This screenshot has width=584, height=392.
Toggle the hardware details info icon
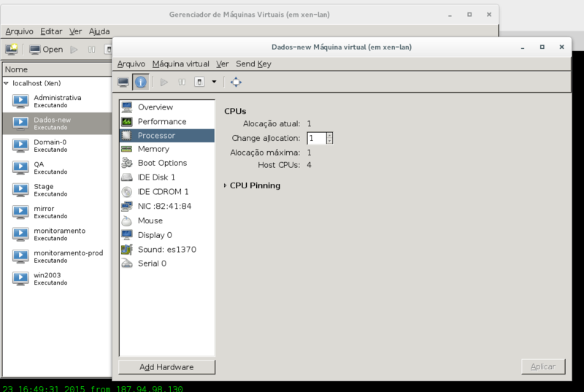tap(140, 82)
